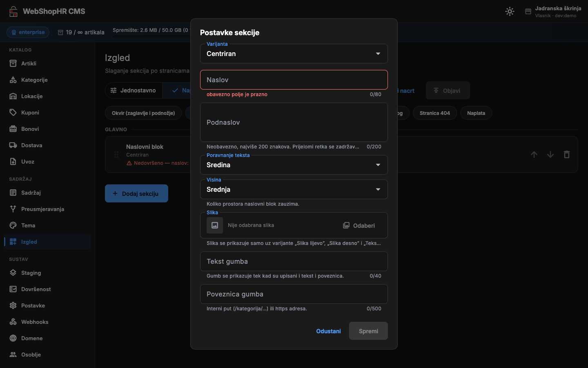
Task: Click the Naslov input field
Action: pos(294,80)
